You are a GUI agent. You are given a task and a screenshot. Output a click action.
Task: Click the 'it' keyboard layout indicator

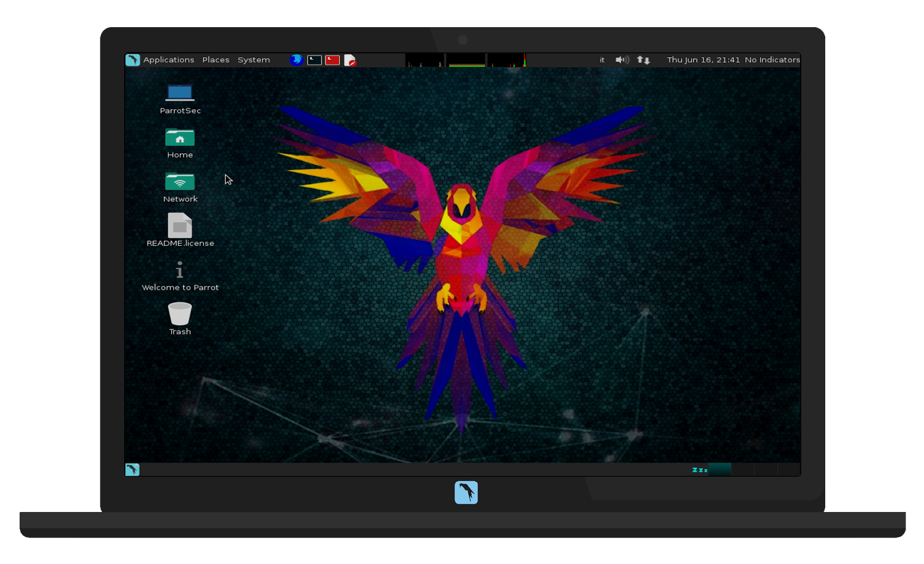[602, 60]
